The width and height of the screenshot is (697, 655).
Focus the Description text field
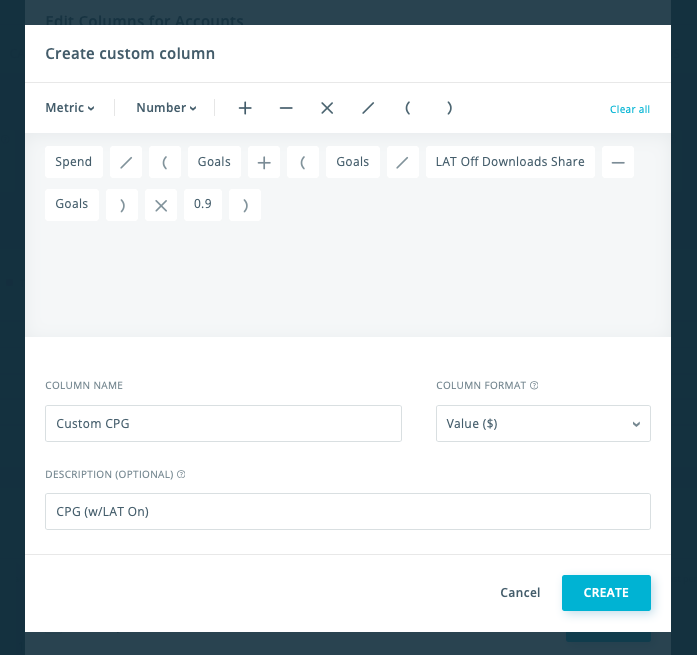347,511
